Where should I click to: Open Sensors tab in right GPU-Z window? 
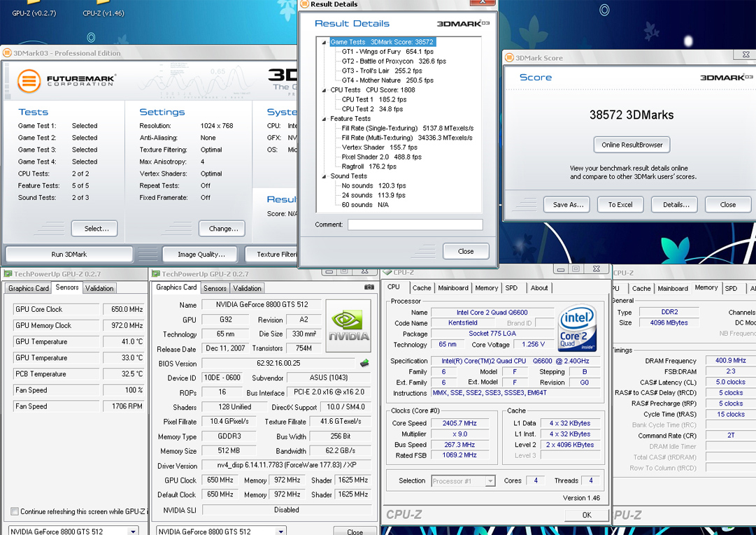[215, 288]
